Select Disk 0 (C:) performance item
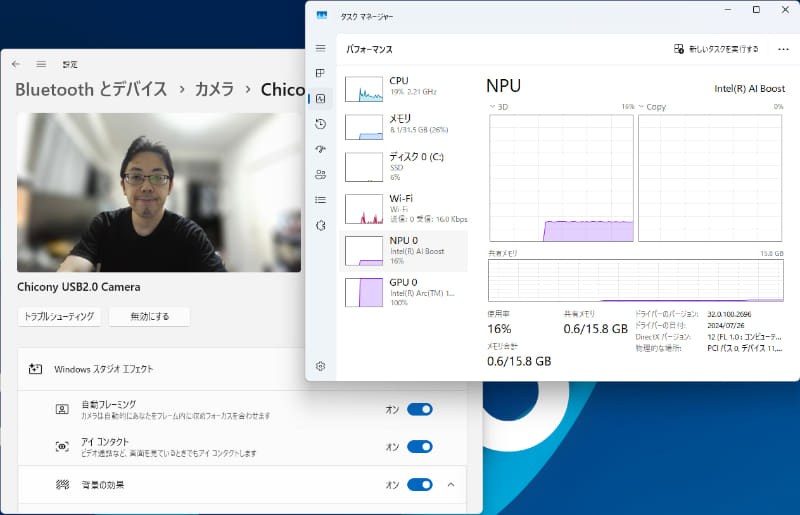The height and width of the screenshot is (515, 800). [x=404, y=166]
